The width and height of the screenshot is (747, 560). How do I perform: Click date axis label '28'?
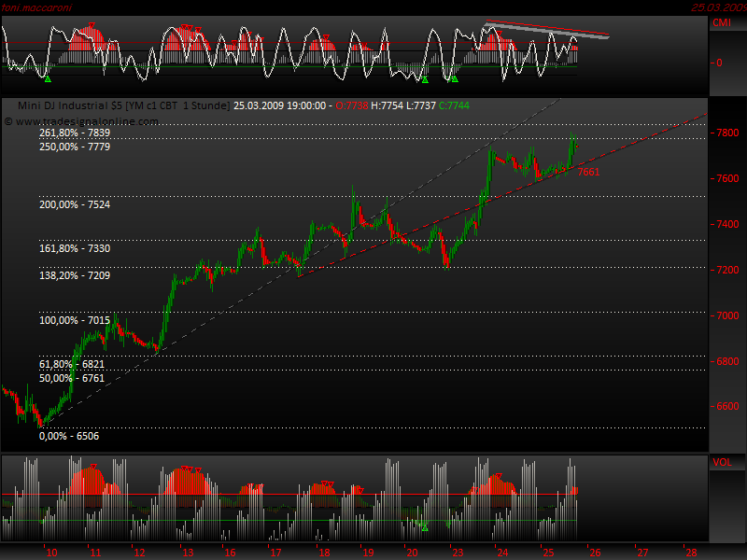coord(691,553)
